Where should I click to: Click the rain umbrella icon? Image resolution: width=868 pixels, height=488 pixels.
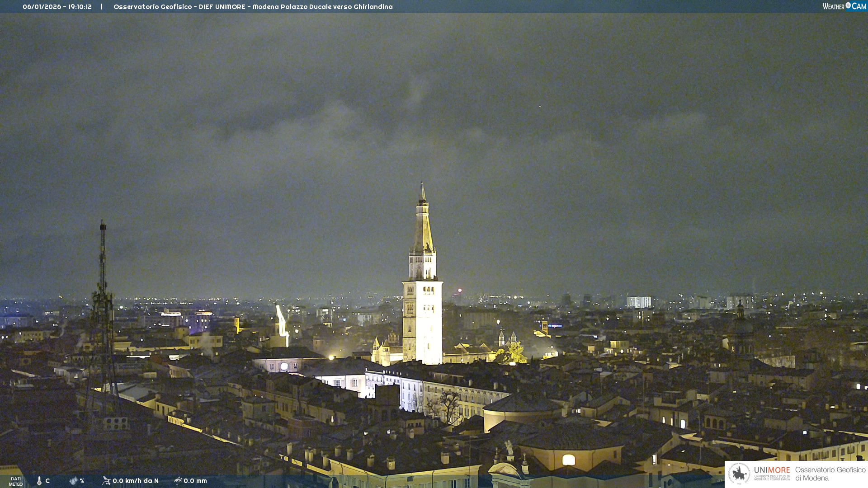(178, 481)
